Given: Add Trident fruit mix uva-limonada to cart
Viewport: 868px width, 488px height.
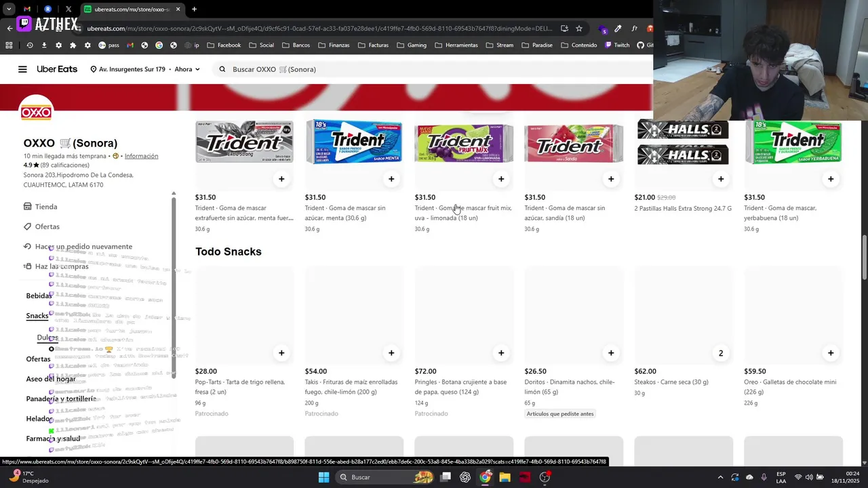Looking at the screenshot, I should coord(501,179).
